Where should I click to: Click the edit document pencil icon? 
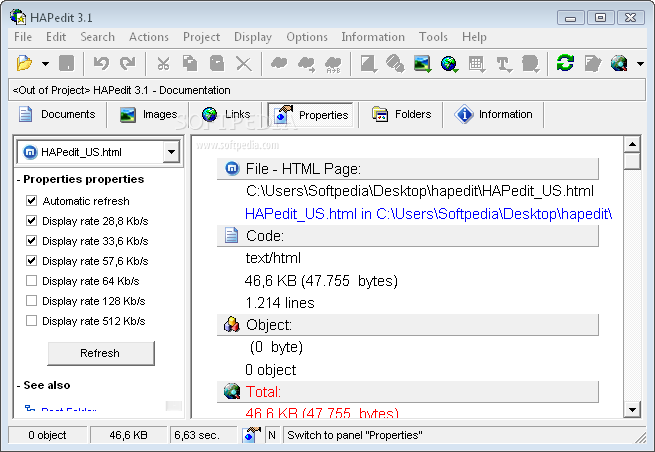coord(592,63)
